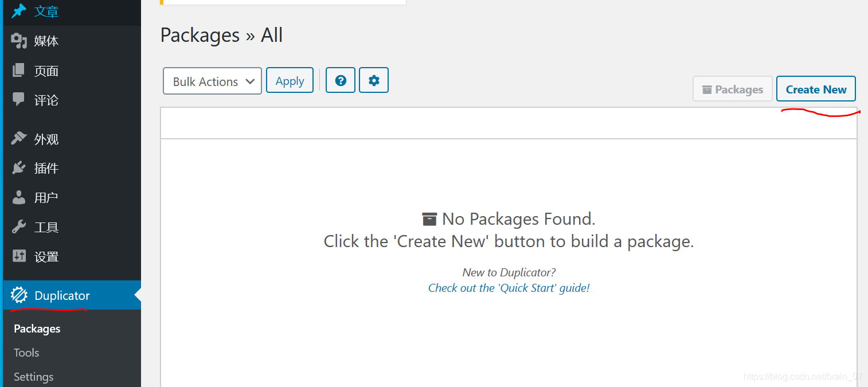Click the Apply button
This screenshot has height=387, width=868.
tap(290, 80)
